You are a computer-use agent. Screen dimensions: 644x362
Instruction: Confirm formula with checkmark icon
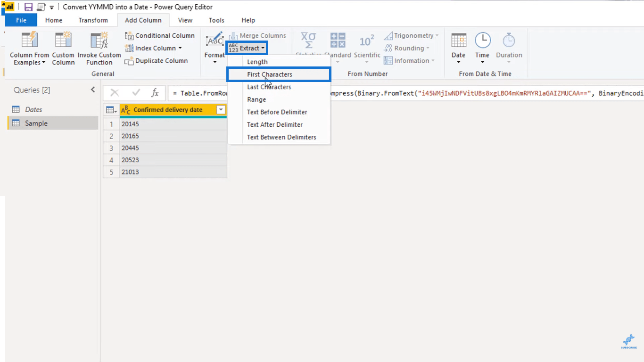tap(136, 93)
